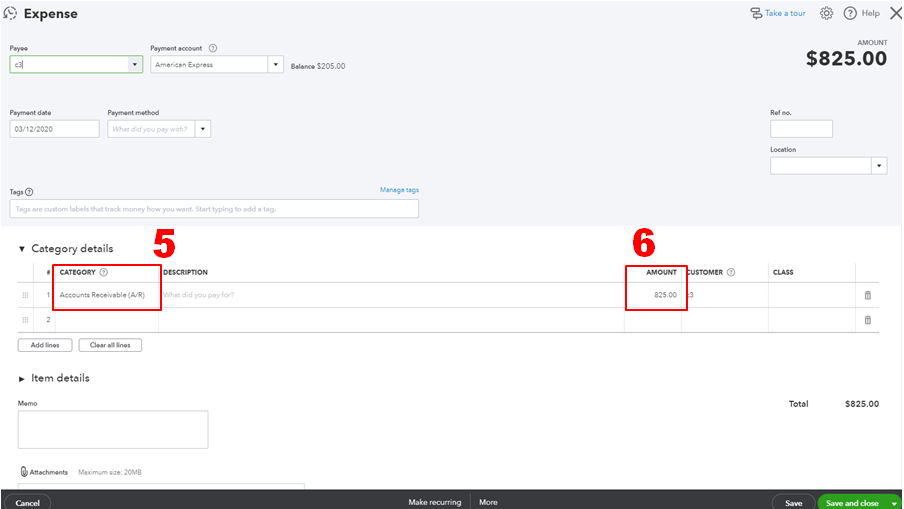Open the More menu in the bottom bar
Image resolution: width=904 pixels, height=509 pixels.
(x=488, y=502)
